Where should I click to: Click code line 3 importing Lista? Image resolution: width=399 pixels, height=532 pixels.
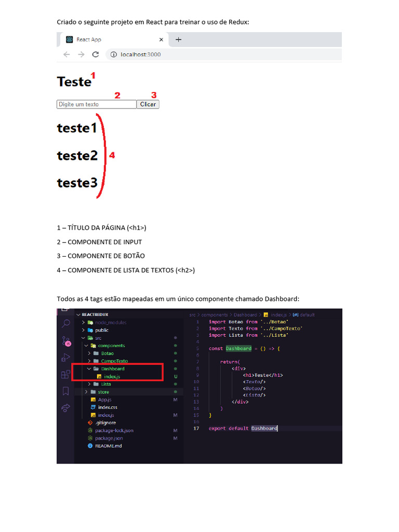(248, 335)
